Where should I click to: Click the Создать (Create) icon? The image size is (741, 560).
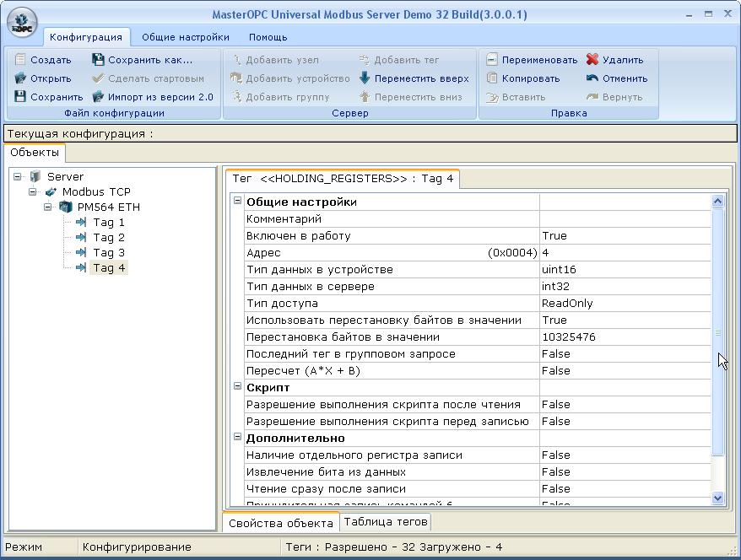pyautogui.click(x=21, y=60)
